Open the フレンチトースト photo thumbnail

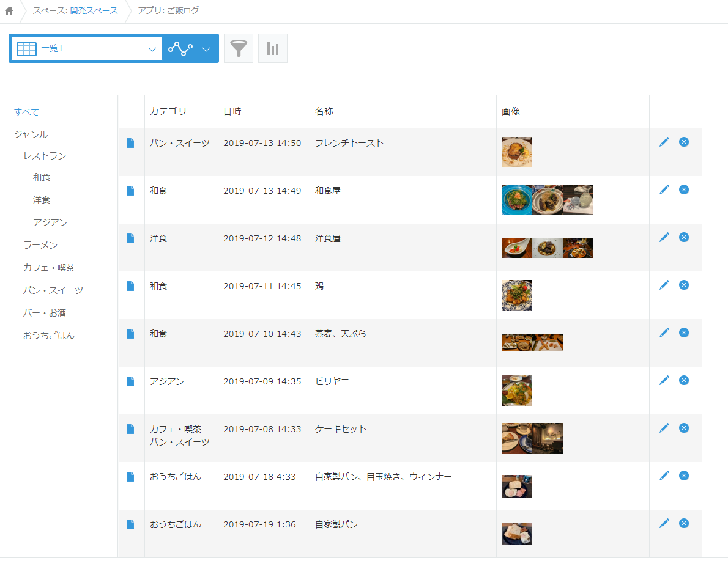click(517, 152)
